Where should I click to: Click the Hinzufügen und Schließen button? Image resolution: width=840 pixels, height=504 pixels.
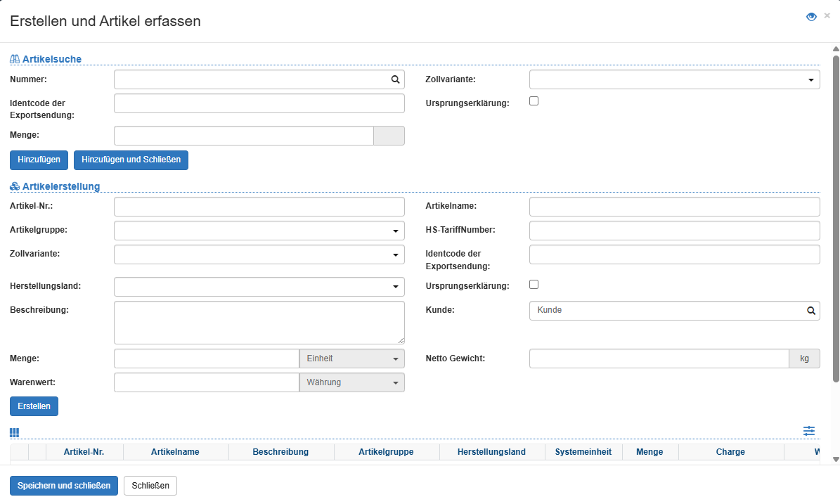click(x=131, y=160)
